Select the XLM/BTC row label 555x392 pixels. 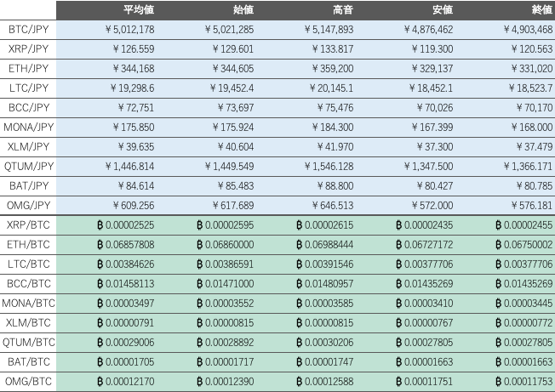click(29, 322)
